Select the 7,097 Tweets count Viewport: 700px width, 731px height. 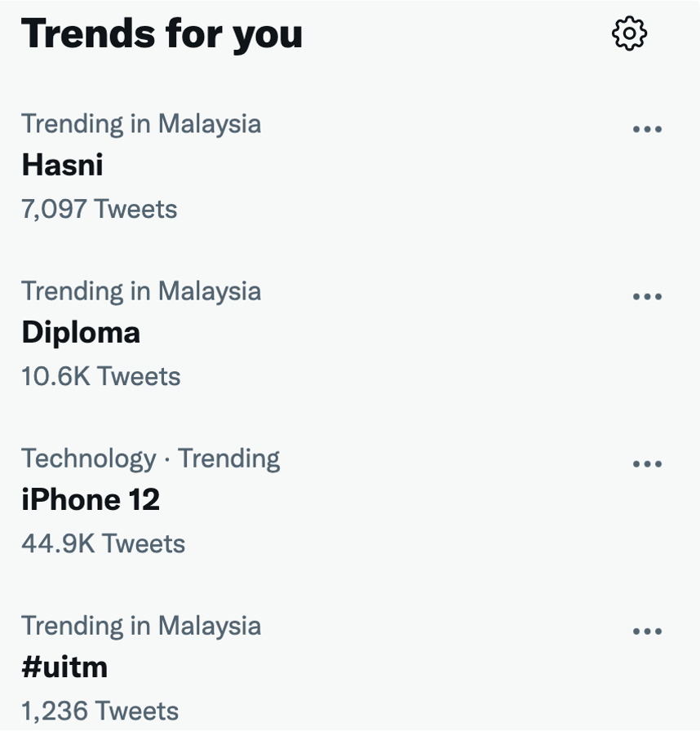[x=100, y=208]
